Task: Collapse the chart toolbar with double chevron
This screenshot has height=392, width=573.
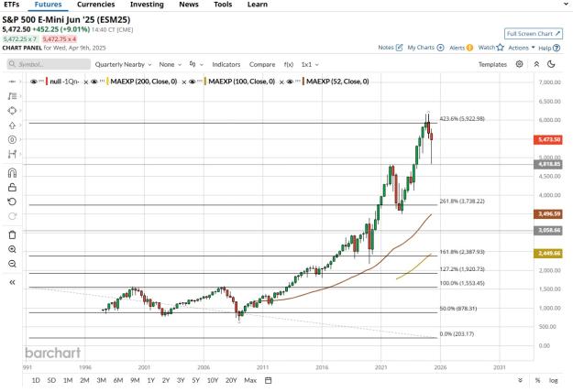Action: tap(536, 64)
